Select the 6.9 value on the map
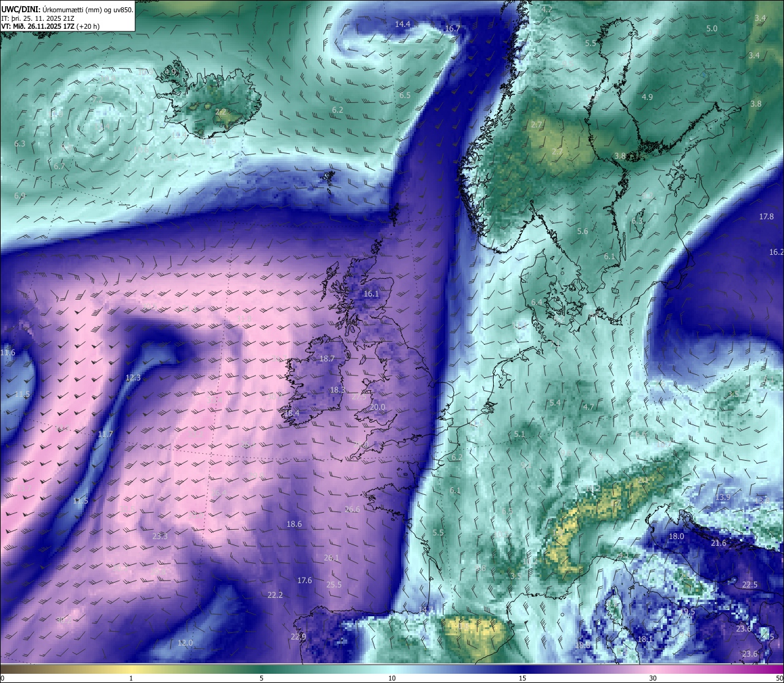This screenshot has height=683, width=784. click(x=20, y=196)
